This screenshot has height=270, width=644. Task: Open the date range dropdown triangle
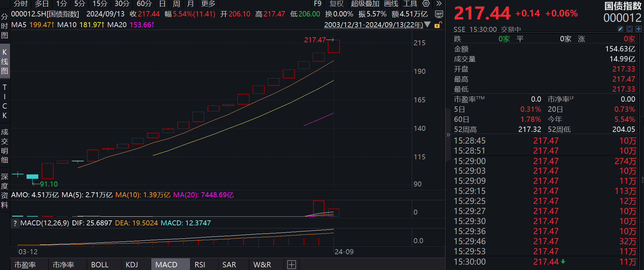[427, 24]
